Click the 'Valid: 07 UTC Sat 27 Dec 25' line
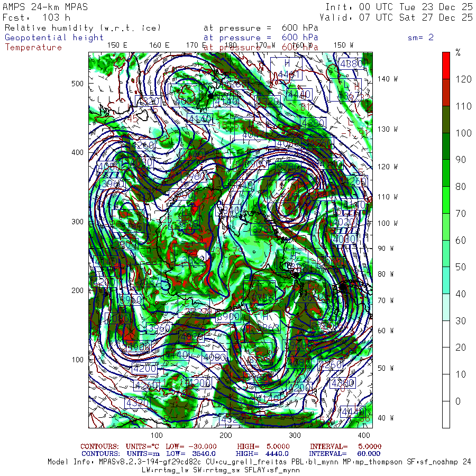This screenshot has width=476, height=476. (x=399, y=17)
